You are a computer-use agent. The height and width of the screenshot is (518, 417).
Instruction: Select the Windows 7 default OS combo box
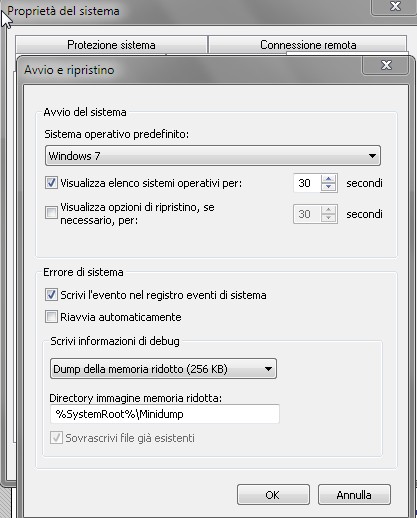click(x=213, y=156)
